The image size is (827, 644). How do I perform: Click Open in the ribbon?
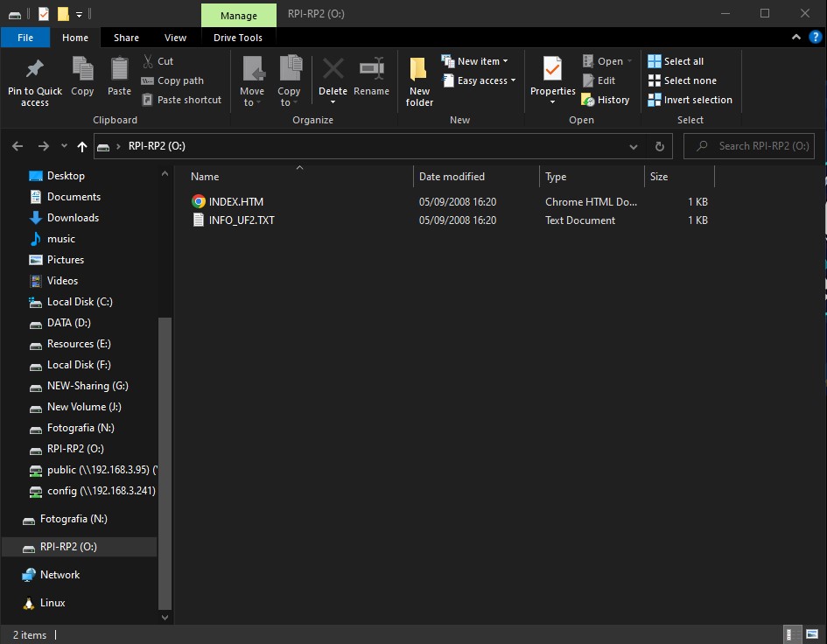pos(606,61)
